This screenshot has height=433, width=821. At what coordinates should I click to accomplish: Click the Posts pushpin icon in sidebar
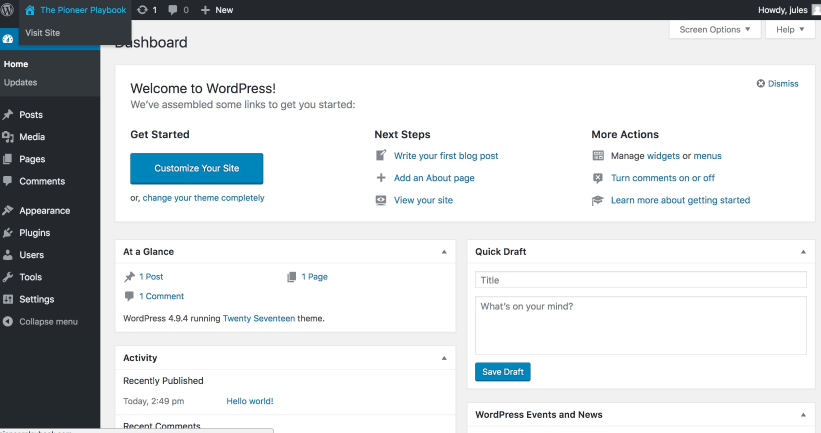click(7, 115)
